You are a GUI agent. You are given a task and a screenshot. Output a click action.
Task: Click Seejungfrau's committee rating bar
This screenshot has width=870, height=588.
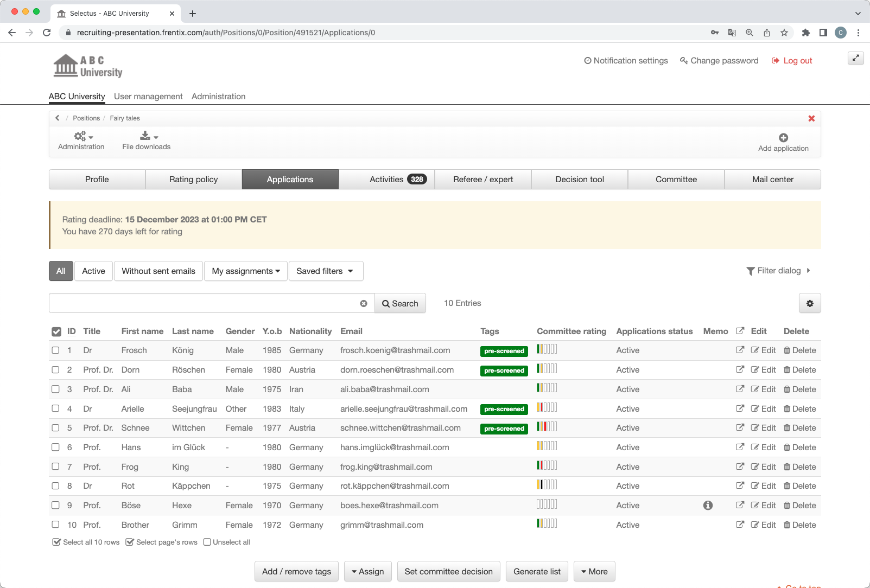click(x=547, y=407)
